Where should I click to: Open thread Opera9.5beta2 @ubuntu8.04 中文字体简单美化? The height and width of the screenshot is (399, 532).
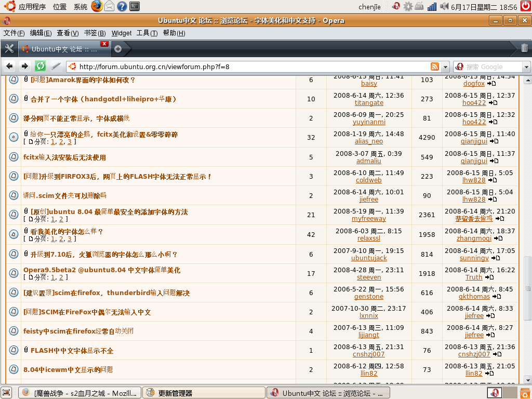point(102,270)
